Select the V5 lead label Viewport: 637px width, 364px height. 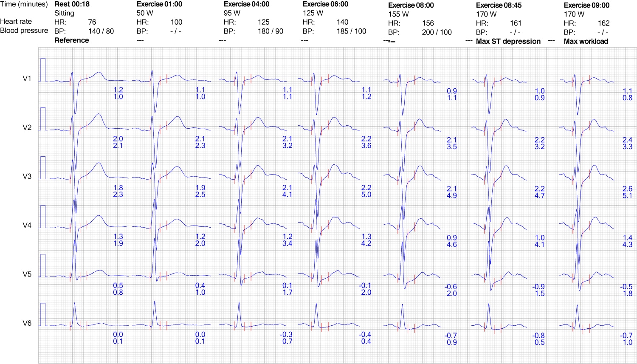(x=27, y=274)
